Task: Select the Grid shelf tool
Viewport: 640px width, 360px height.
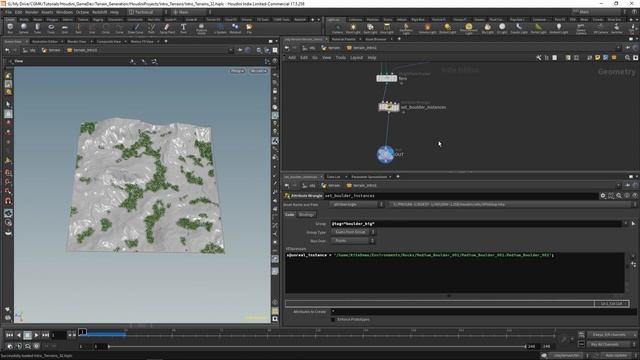Action: [x=64, y=28]
